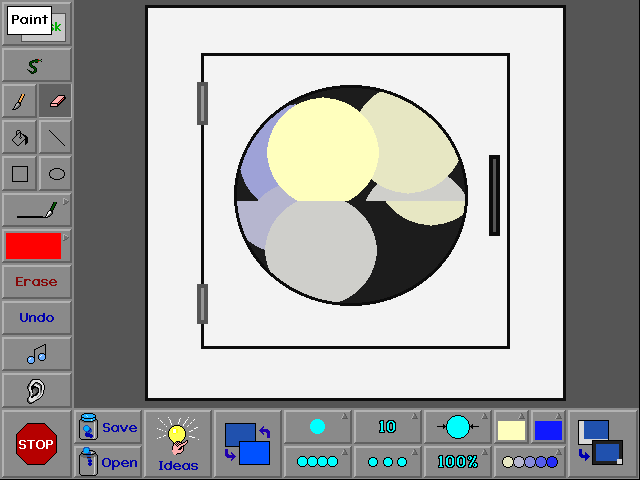
Task: Click the green snake S icon
Action: tap(36, 65)
